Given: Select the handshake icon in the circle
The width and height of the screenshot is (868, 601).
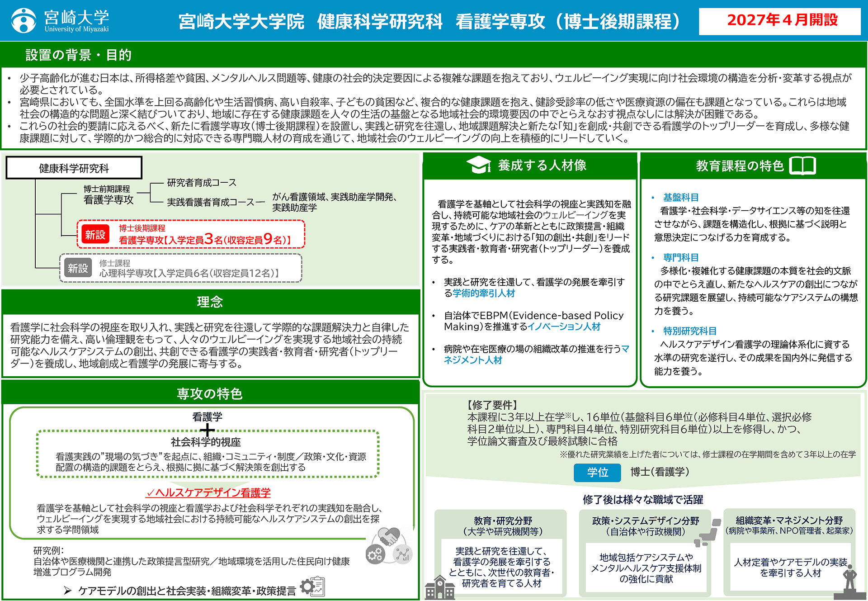Looking at the screenshot, I should (389, 537).
